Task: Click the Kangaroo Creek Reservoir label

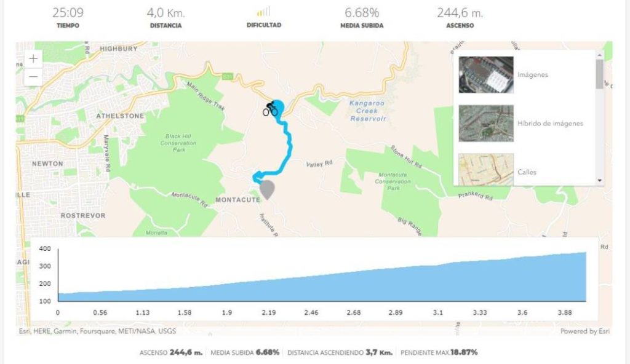Action: pos(367,111)
